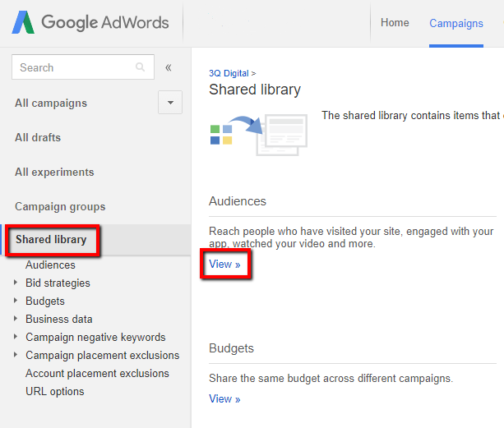Viewport: 504px width, 428px height.
Task: Click the shared library illustration
Action: [x=259, y=135]
